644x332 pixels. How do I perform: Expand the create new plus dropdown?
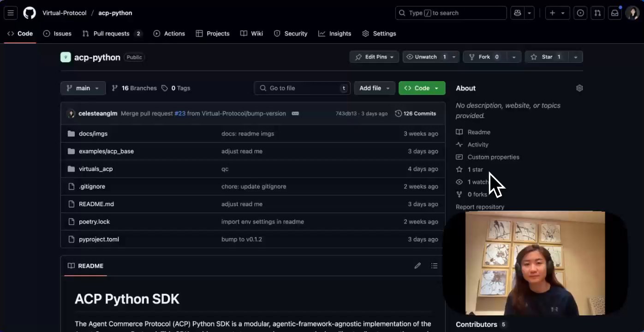point(558,13)
